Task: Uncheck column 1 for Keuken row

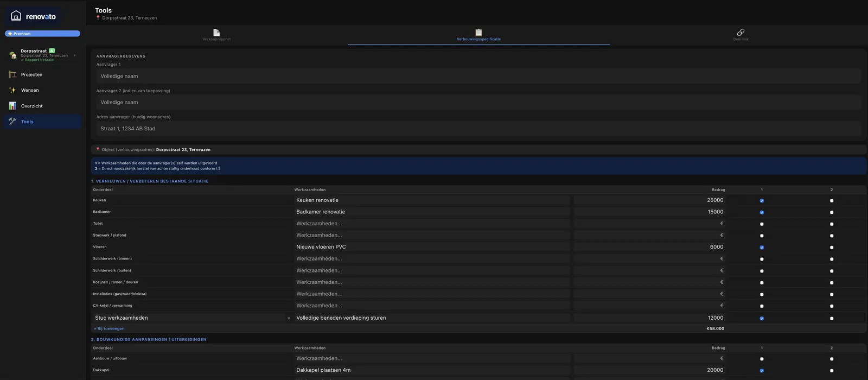Action: point(762,201)
